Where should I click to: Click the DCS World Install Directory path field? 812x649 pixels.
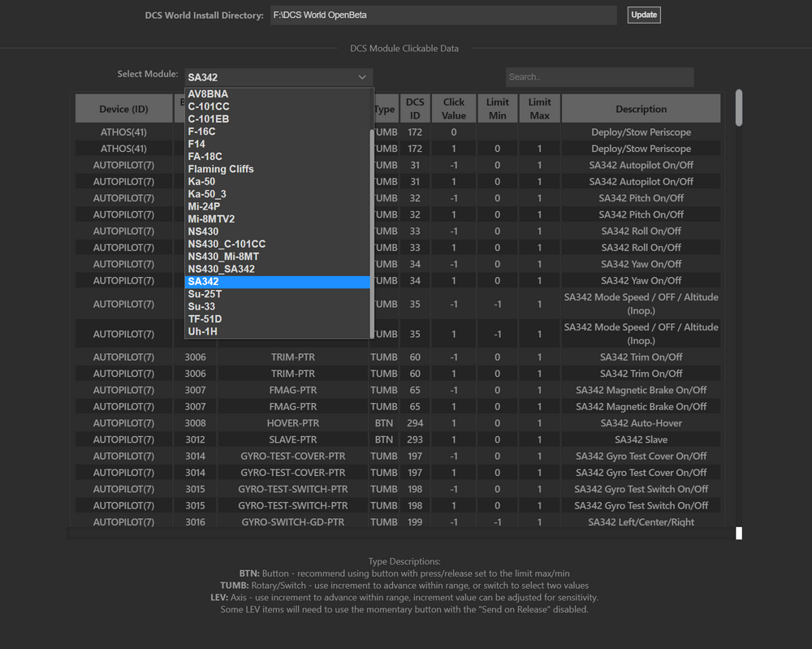point(443,15)
